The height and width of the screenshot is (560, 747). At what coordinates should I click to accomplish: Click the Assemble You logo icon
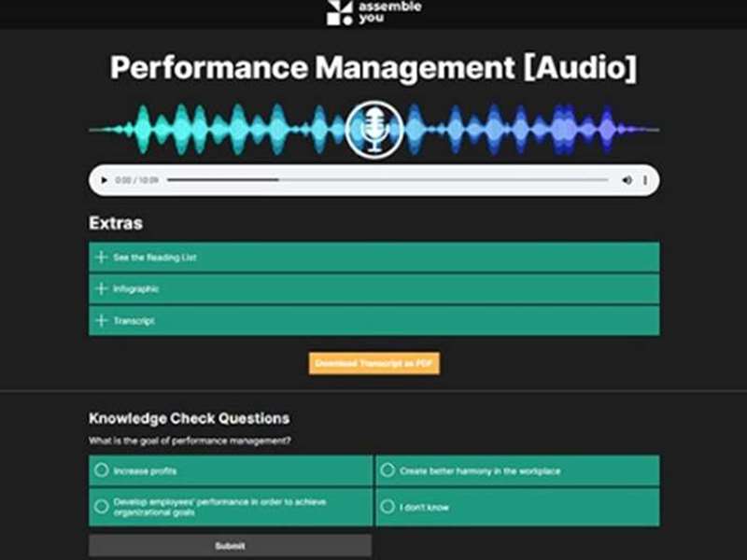click(339, 12)
